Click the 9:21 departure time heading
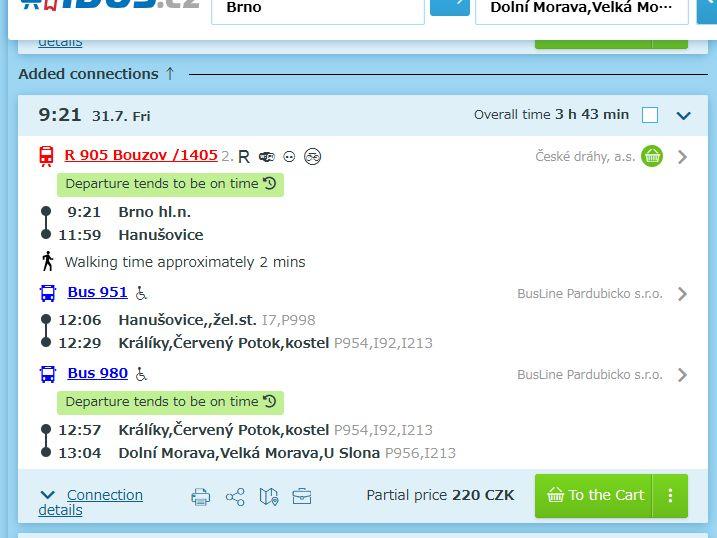717x538 pixels. point(60,115)
